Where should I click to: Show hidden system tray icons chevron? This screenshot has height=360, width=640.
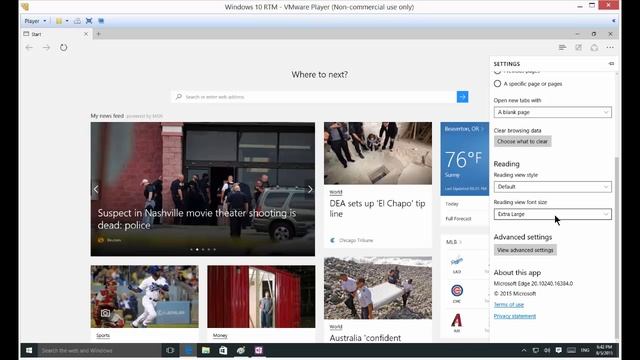coord(524,350)
